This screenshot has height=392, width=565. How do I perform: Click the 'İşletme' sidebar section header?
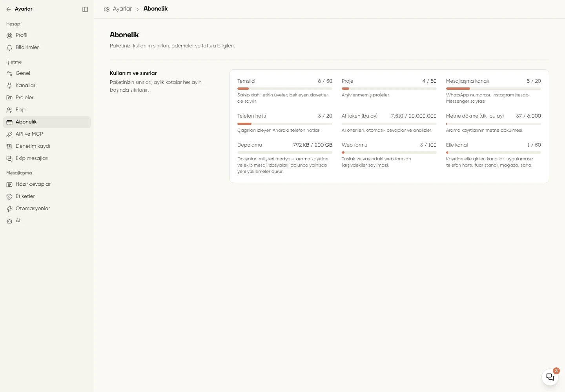[x=14, y=62]
